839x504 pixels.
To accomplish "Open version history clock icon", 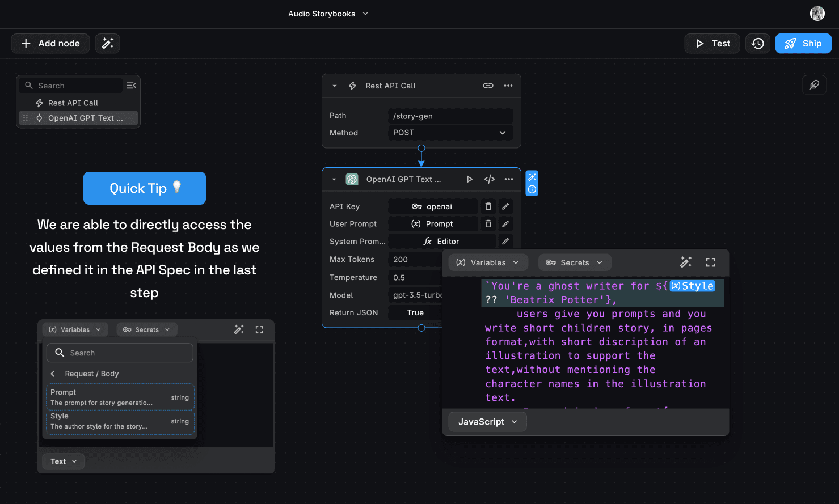I will pyautogui.click(x=758, y=44).
